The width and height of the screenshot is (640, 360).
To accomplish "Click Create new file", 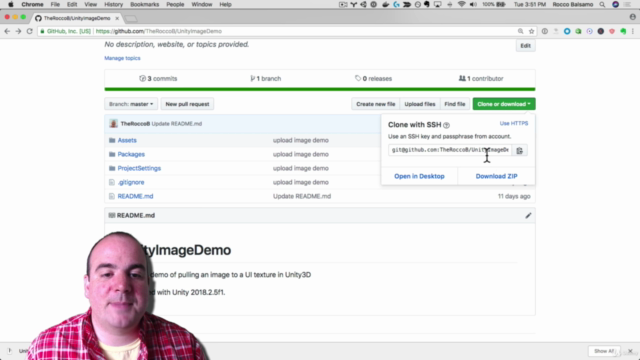I will click(x=376, y=104).
